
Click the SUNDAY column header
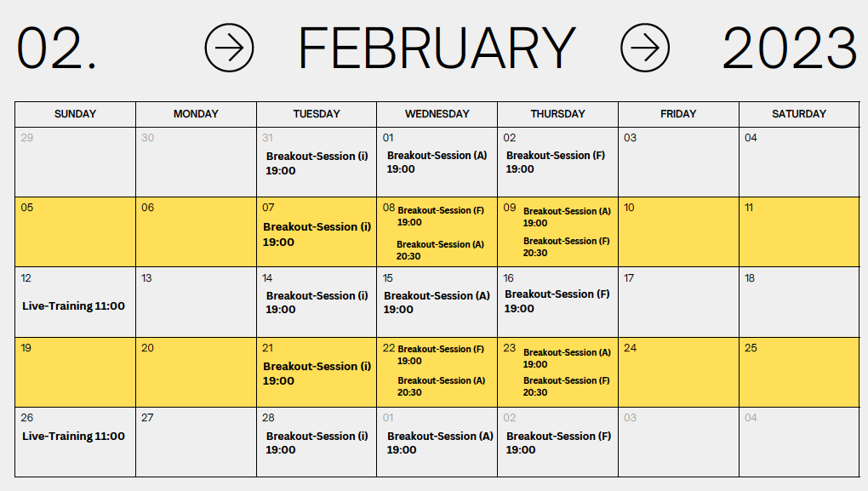[x=75, y=114]
